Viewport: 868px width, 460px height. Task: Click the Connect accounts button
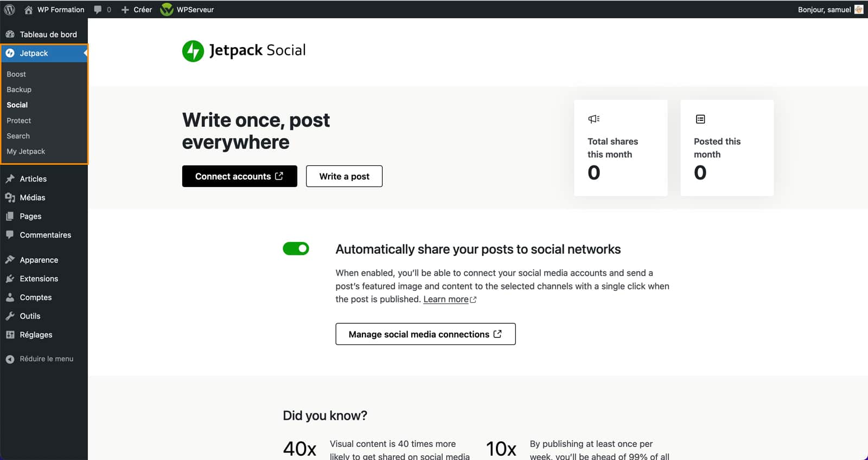239,176
